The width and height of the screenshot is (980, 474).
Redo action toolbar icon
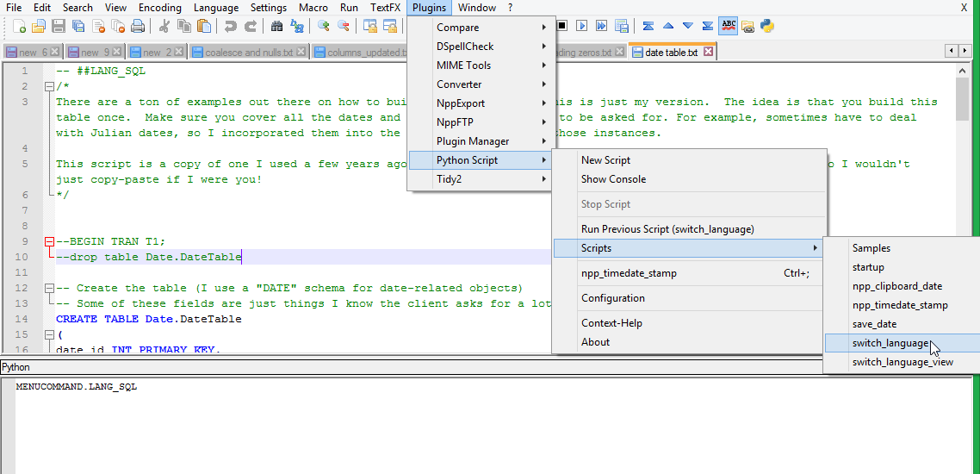click(250, 26)
